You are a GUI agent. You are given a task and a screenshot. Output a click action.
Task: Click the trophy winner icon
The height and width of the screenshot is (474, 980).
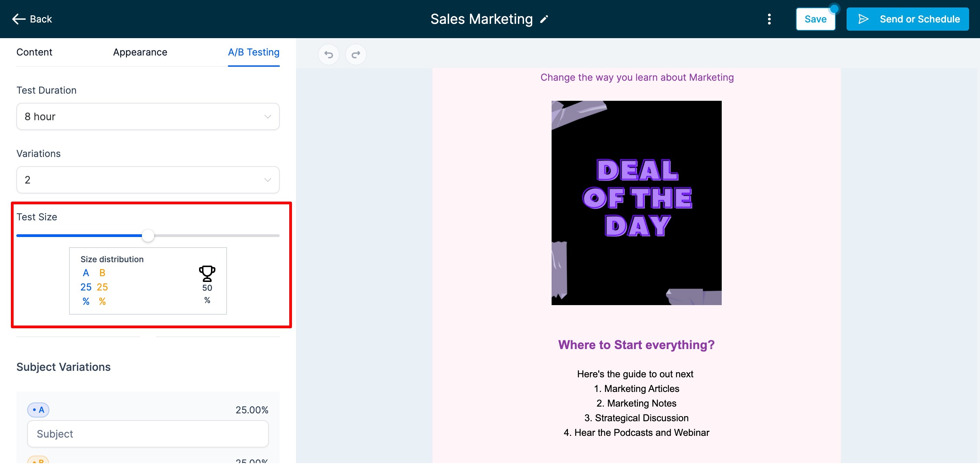pos(207,273)
